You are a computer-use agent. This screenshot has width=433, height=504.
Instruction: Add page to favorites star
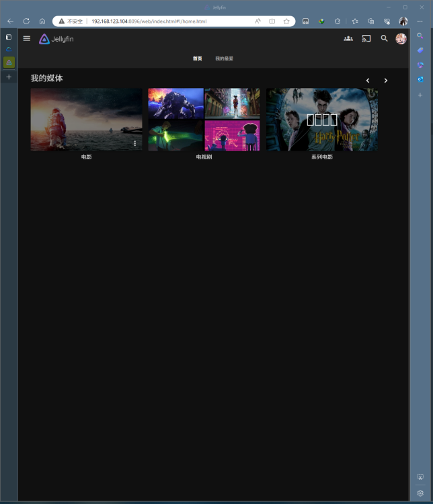(286, 22)
